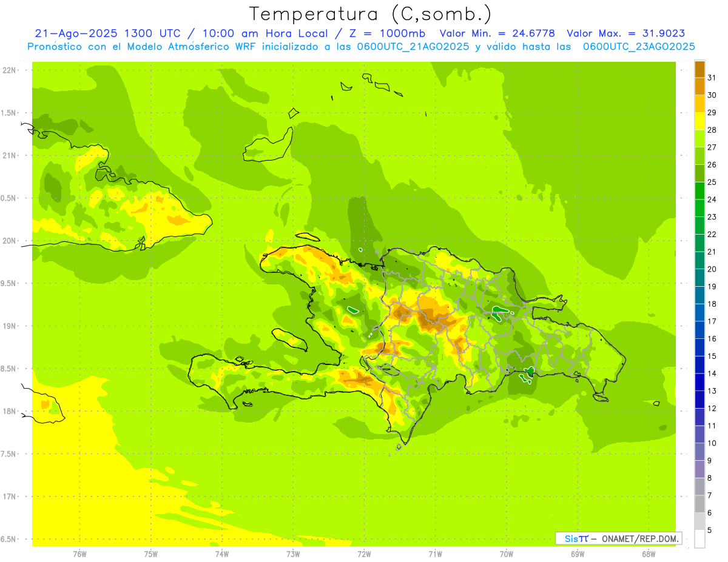Click the '0600UTC_23AGO2025' valid-until time
Image resolution: width=728 pixels, height=562 pixels.
639,47
